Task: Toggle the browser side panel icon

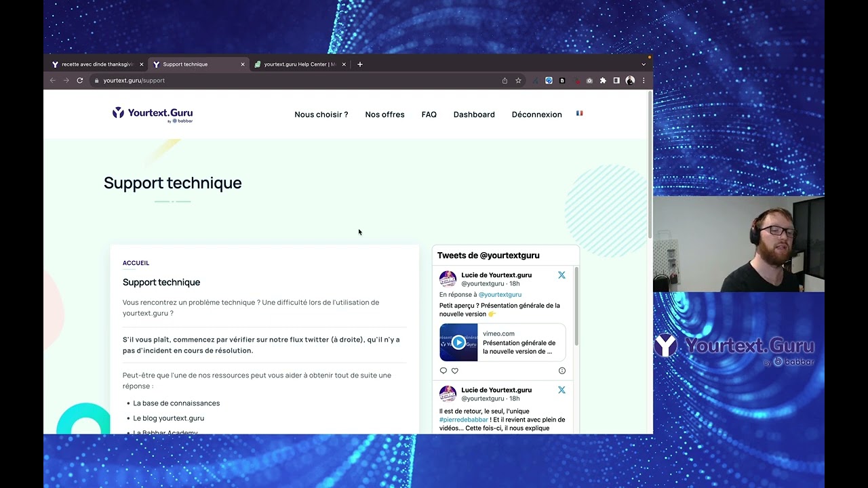Action: point(616,81)
